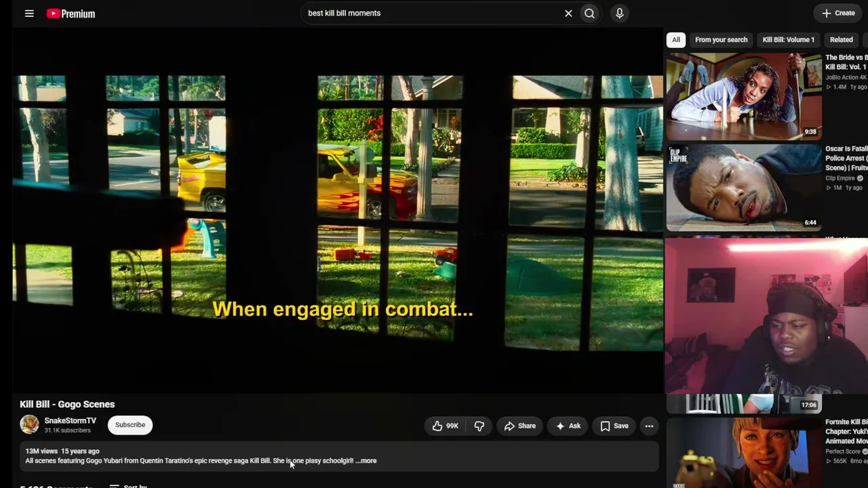The height and width of the screenshot is (488, 868).
Task: Expand the description with '...more'
Action: click(x=366, y=461)
